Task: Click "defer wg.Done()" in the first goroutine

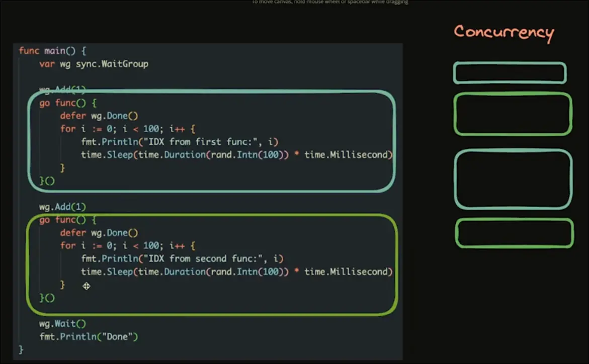Action: 99,116
